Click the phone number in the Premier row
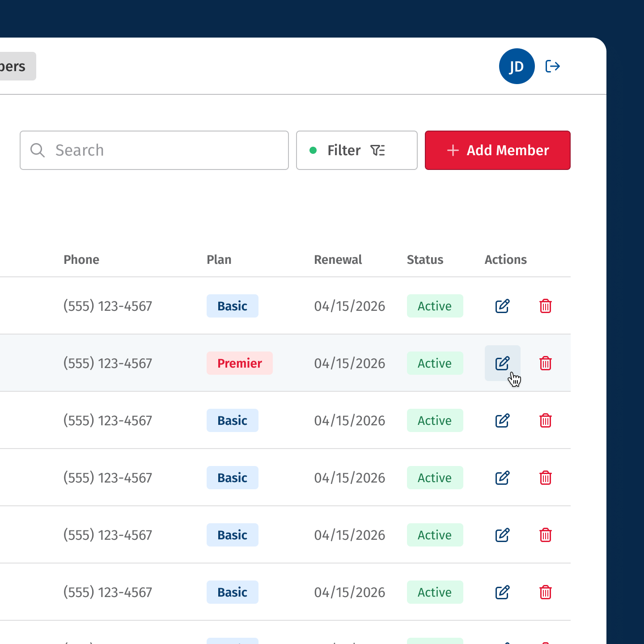Screen dimensions: 644x644 tap(108, 363)
